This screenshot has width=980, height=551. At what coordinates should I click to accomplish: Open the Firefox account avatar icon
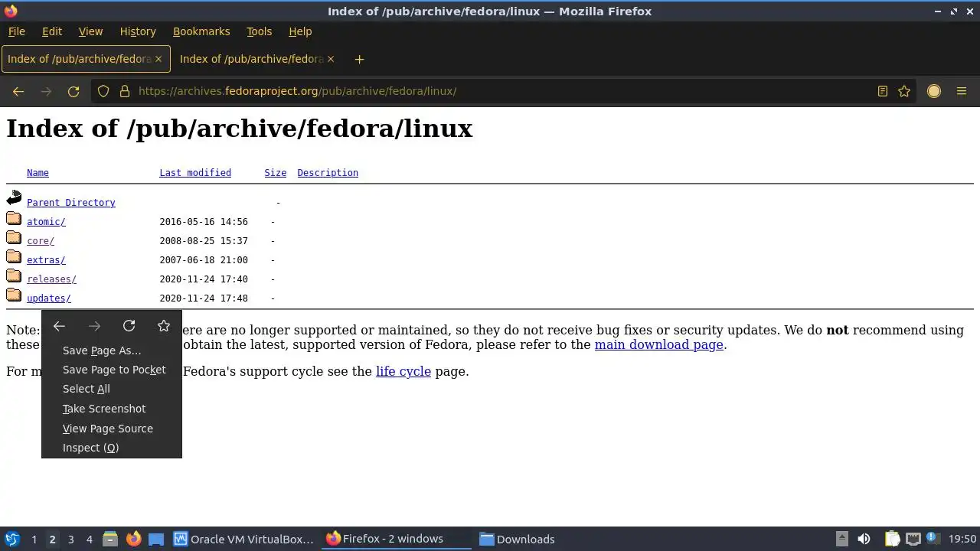click(x=933, y=91)
